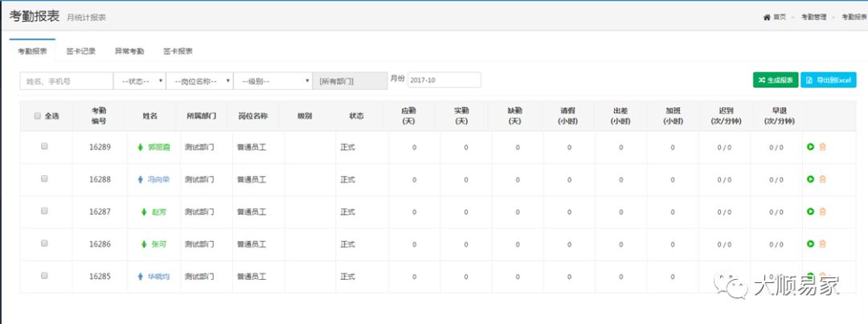The image size is (868, 324).
Task: Select the checkbox for row 16285
Action: pyautogui.click(x=45, y=275)
